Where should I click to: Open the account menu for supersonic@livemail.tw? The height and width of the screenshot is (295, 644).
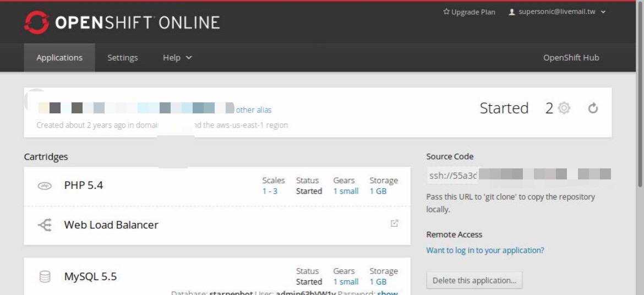pyautogui.click(x=557, y=12)
